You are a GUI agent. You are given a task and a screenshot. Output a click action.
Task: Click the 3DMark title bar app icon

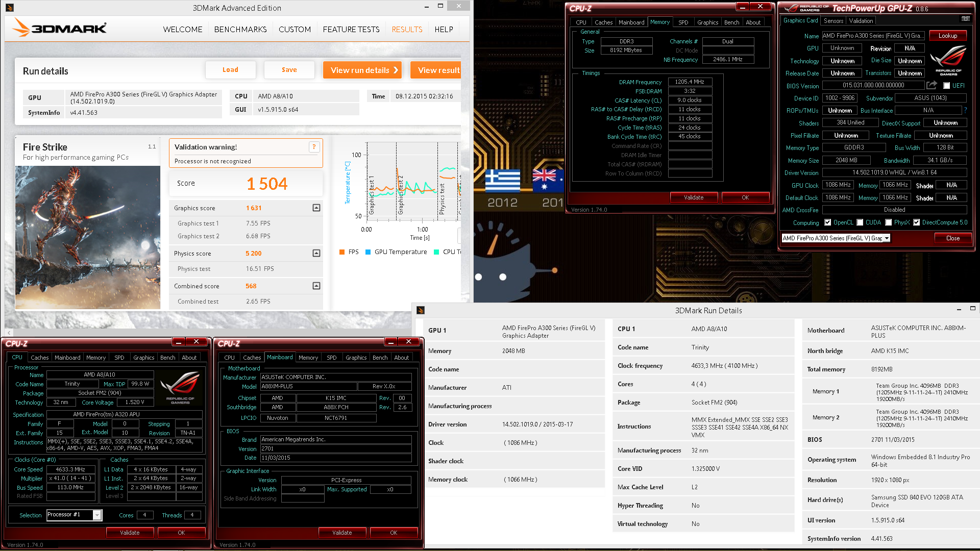coord(9,8)
